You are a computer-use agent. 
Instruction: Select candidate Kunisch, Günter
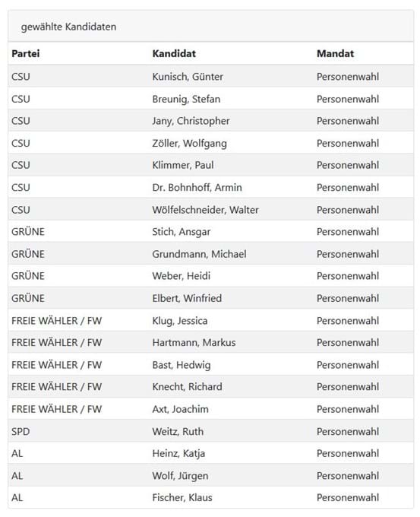coord(188,77)
